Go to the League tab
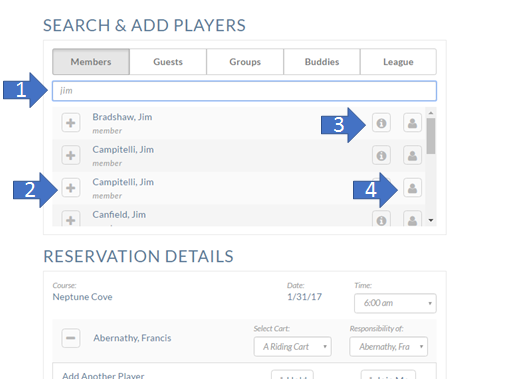Viewport: 531px width, 379px height. pyautogui.click(x=398, y=62)
